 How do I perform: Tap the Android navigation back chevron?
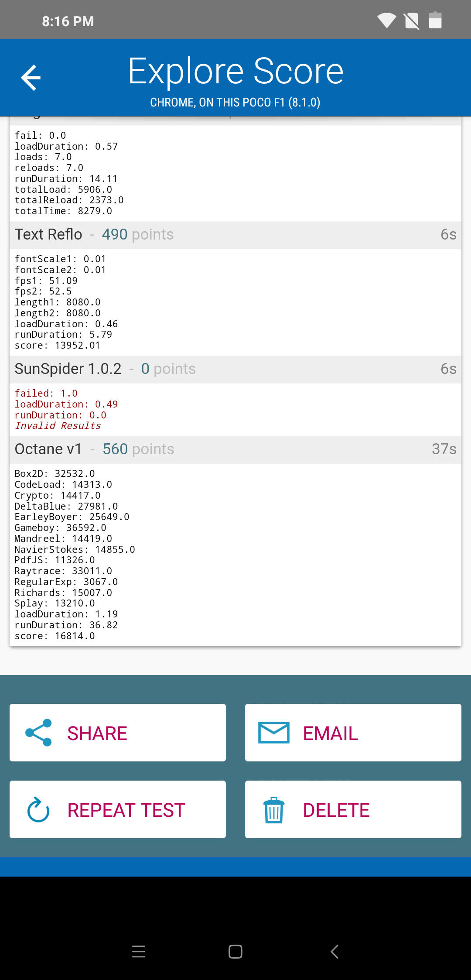coord(334,952)
